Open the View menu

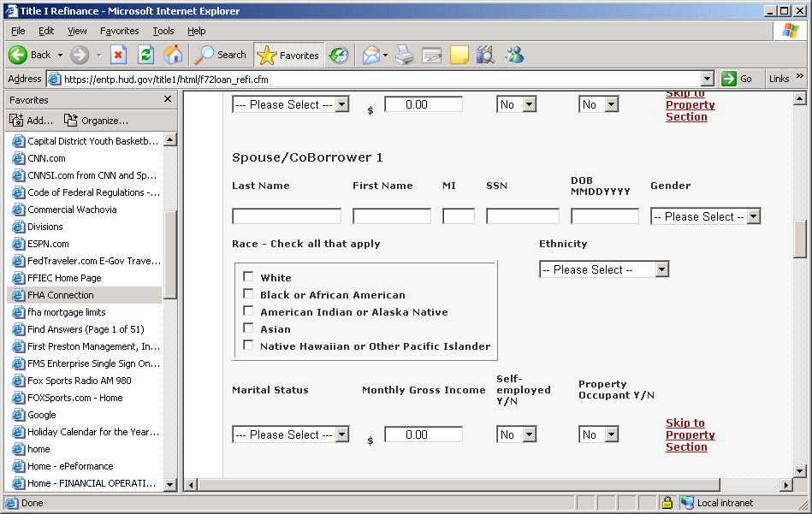click(77, 31)
